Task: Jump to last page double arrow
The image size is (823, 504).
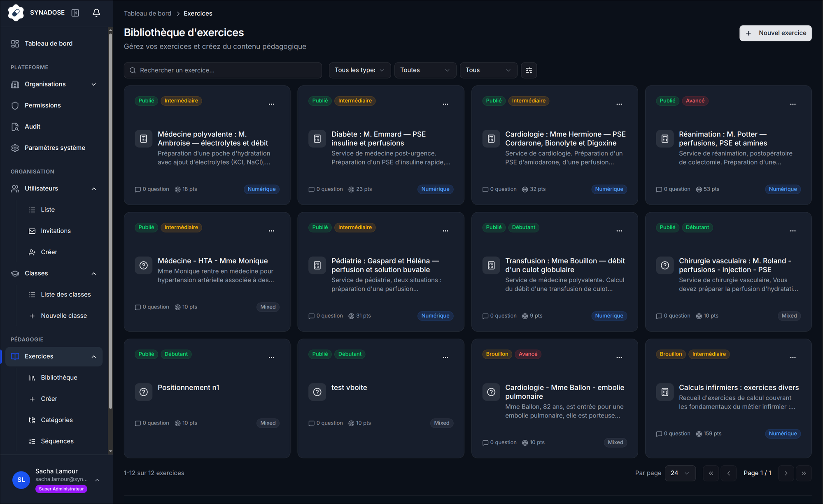Action: tap(804, 473)
